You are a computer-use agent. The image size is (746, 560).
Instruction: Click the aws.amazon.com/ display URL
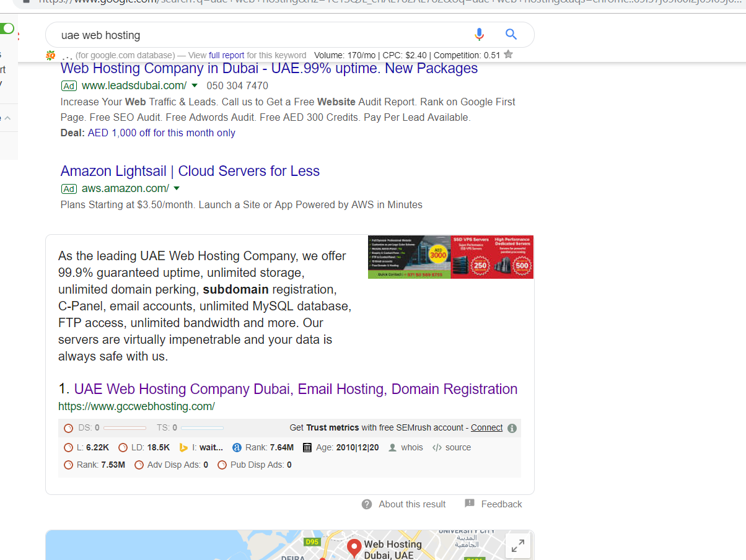pos(125,188)
